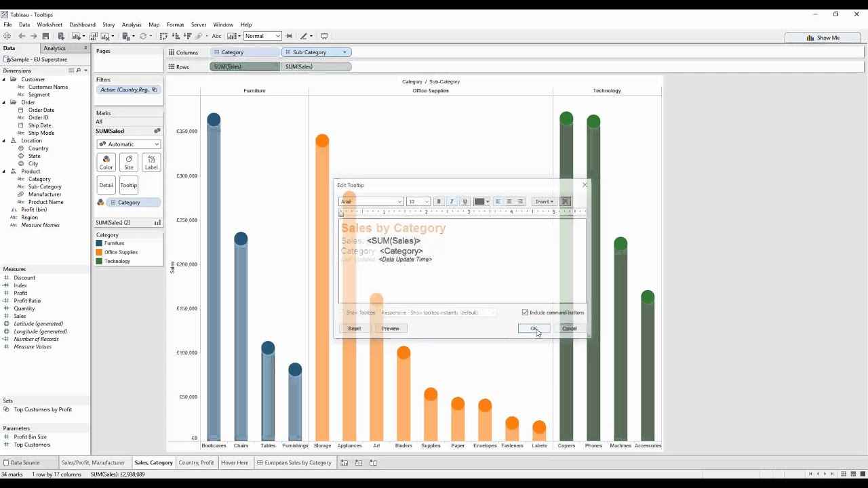This screenshot has height=488, width=868.
Task: Click the Swap rows and columns icon
Action: click(x=163, y=36)
